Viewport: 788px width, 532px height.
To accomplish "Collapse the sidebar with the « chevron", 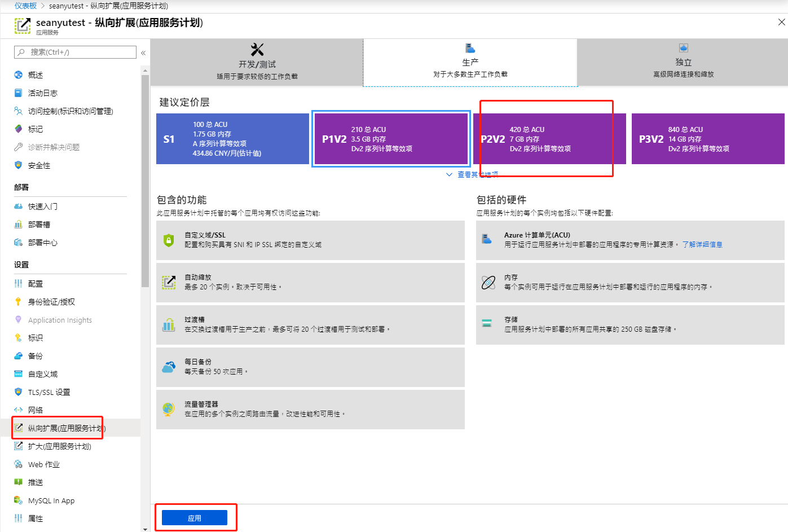I will (x=143, y=52).
